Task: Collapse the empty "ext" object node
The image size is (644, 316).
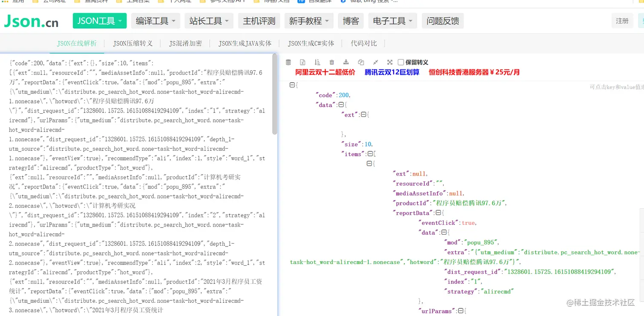Action: point(363,115)
